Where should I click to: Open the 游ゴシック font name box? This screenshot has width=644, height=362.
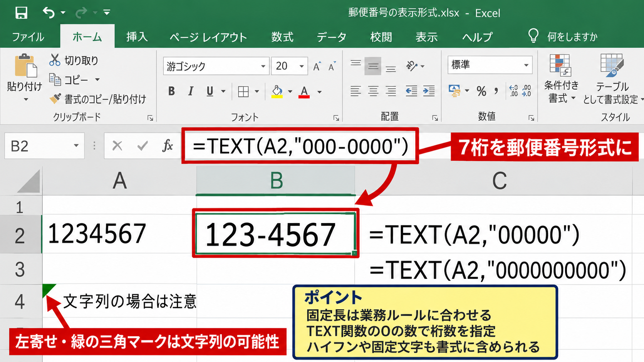pyautogui.click(x=216, y=66)
